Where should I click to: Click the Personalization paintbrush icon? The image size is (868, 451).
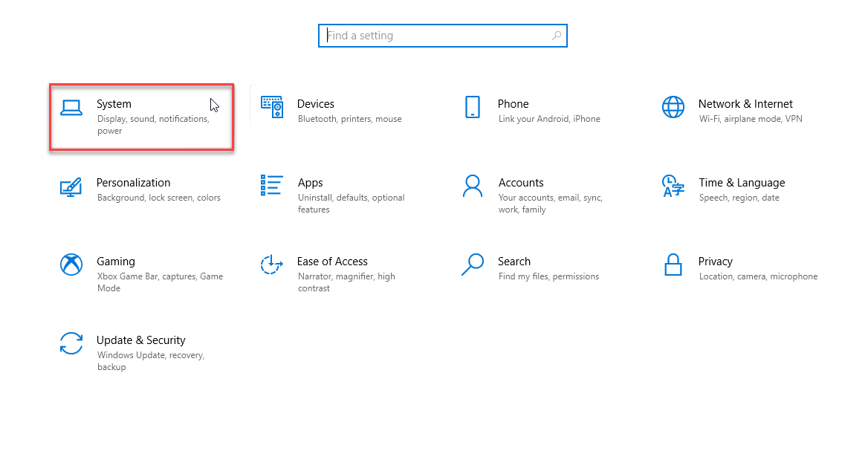pos(71,187)
